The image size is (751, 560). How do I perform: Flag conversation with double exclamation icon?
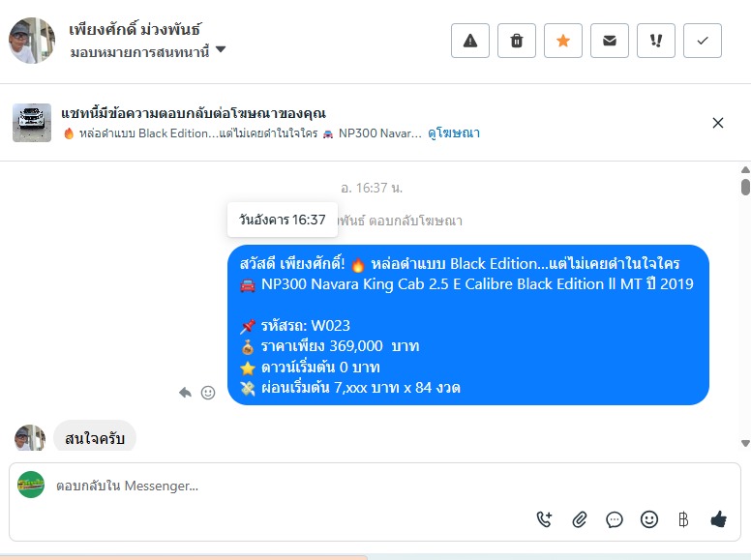click(x=656, y=41)
